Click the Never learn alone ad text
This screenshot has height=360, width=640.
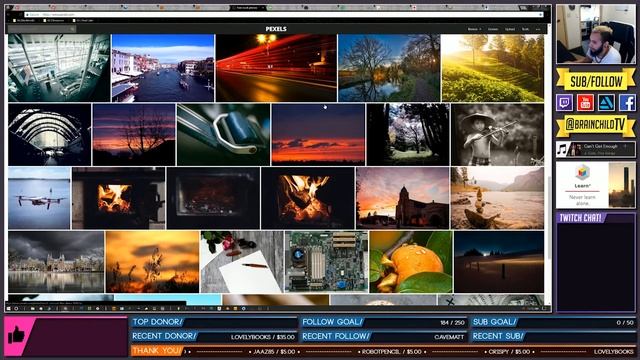click(582, 200)
